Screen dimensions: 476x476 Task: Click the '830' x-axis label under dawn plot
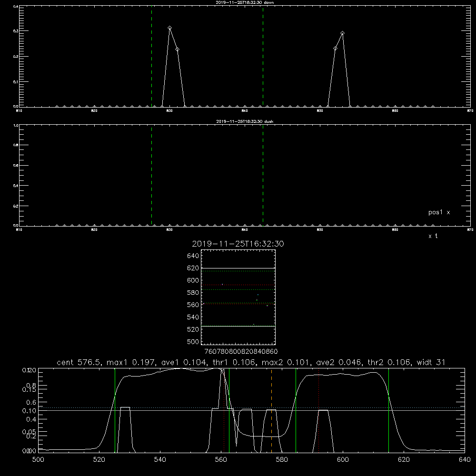click(x=169, y=111)
